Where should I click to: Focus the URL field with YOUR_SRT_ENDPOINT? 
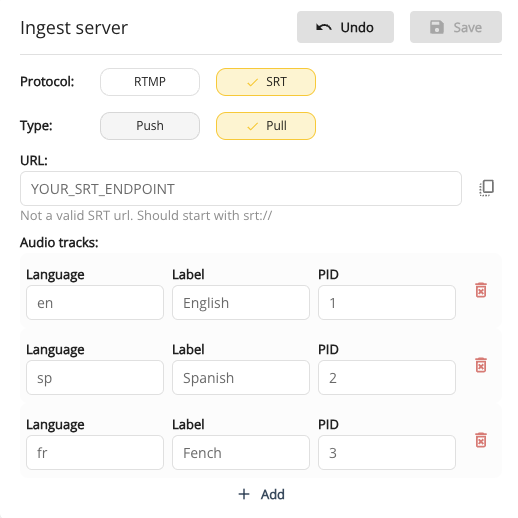click(x=241, y=189)
